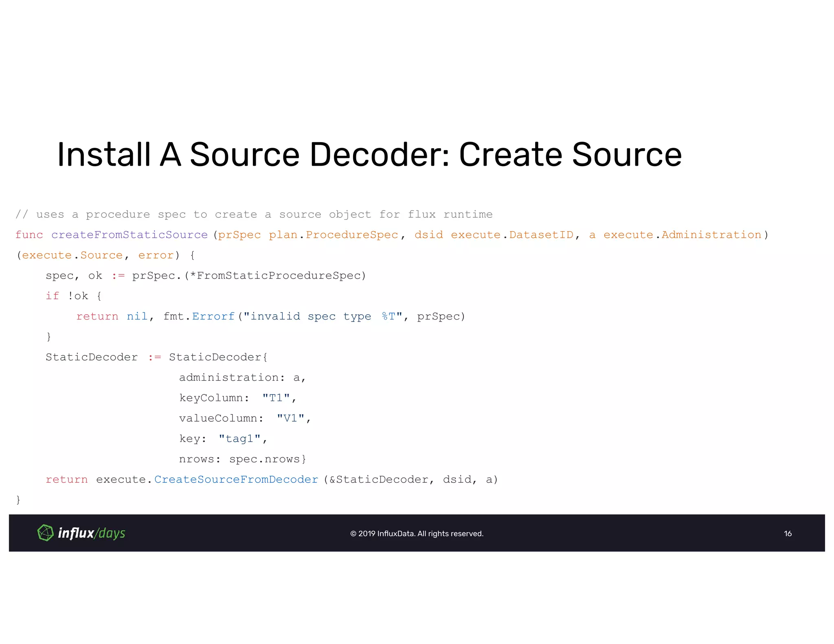
Task: Click the 'administration: a,' field line
Action: click(242, 377)
